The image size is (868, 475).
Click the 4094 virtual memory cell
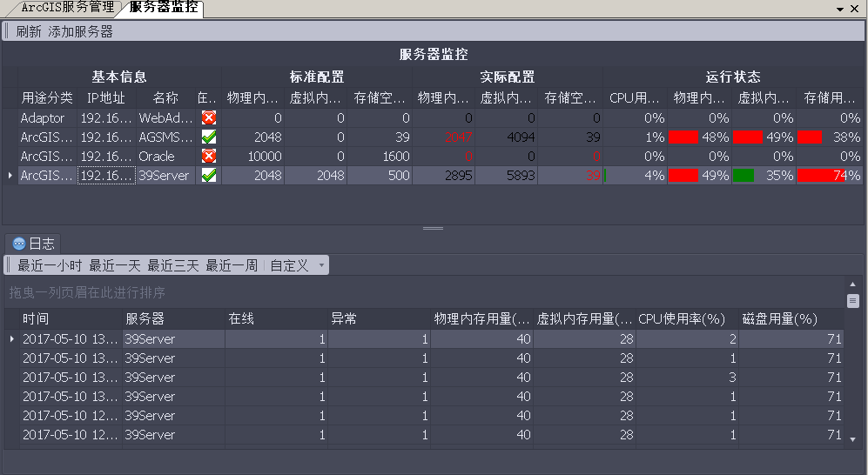coord(506,137)
